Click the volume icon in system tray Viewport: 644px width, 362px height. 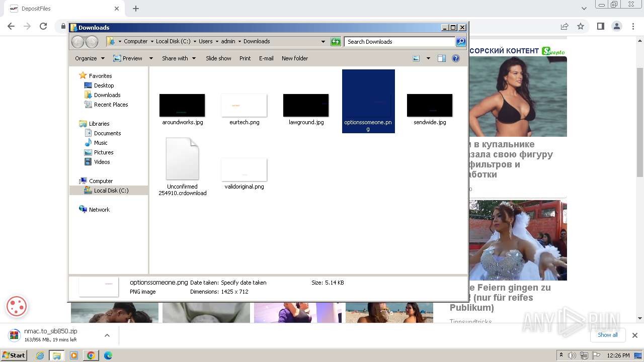click(x=573, y=355)
